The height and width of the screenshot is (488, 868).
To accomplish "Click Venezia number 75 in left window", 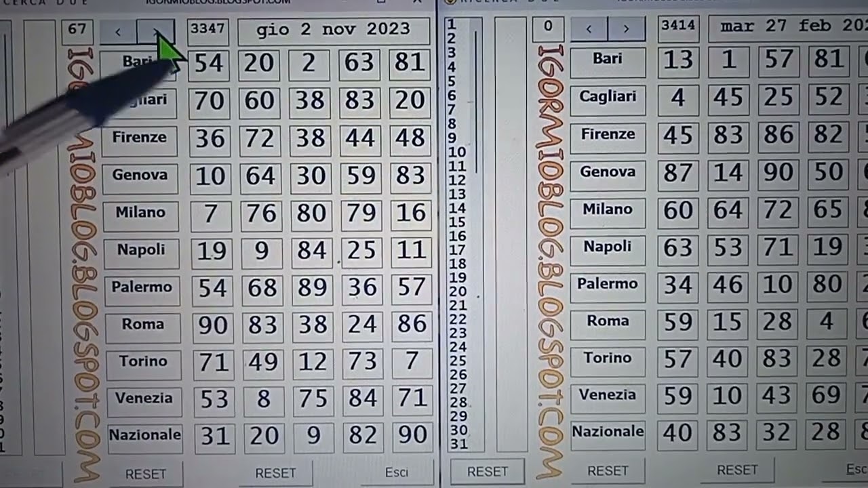I will point(313,399).
